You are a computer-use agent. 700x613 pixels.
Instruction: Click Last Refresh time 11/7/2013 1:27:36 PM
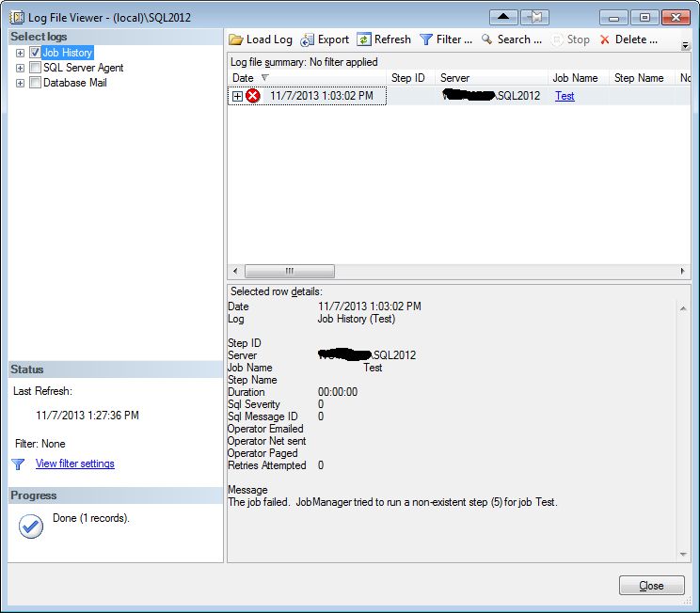[x=87, y=416]
